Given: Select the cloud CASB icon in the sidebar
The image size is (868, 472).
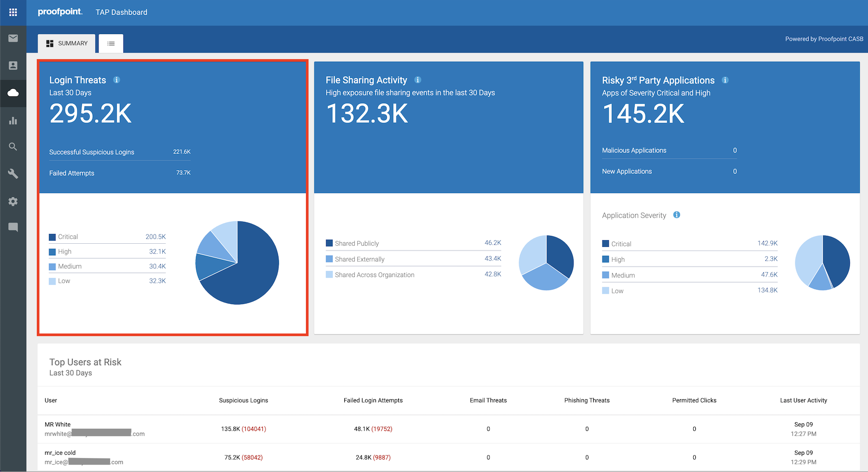Looking at the screenshot, I should pos(13,93).
